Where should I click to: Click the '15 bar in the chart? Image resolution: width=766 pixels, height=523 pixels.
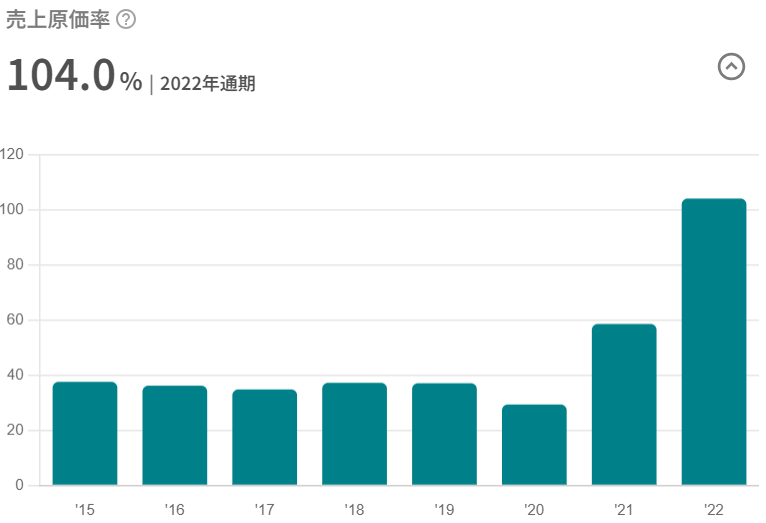tap(85, 433)
